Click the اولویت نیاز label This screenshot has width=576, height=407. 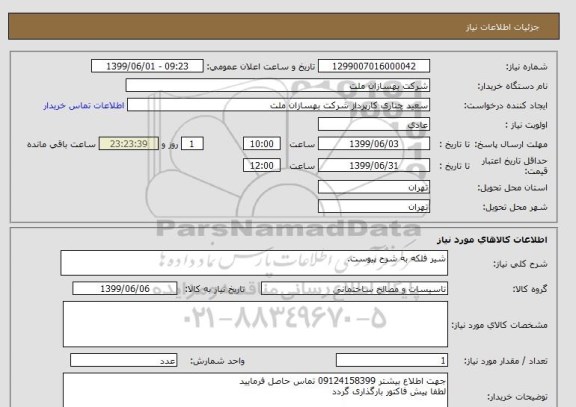tap(526, 125)
